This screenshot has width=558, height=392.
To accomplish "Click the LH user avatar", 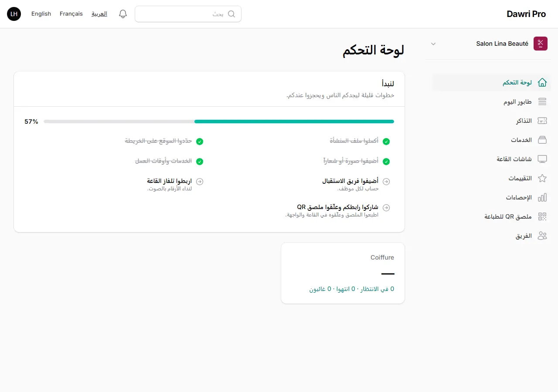I will tap(14, 14).
